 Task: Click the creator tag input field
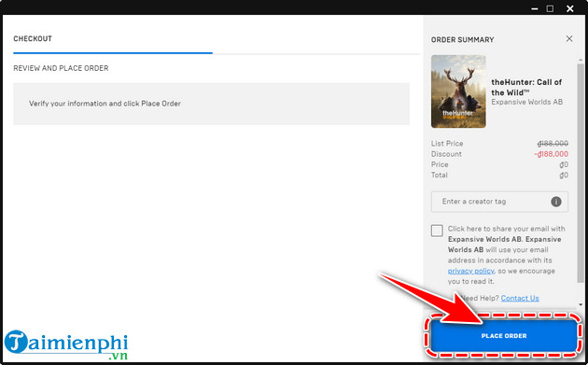pyautogui.click(x=499, y=202)
